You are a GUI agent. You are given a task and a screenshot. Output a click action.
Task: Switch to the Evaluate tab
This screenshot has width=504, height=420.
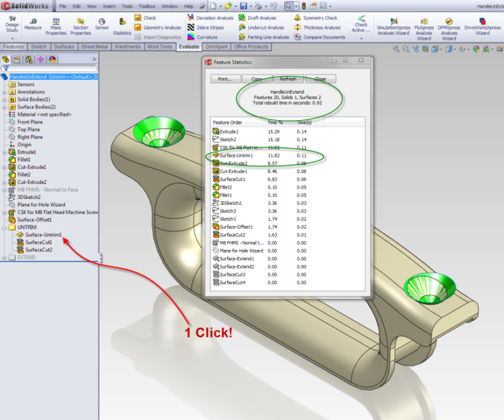188,47
